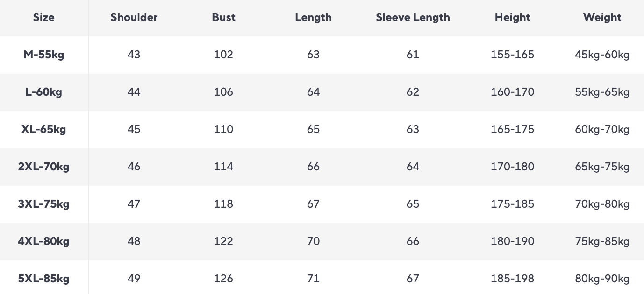Click the Shoulder column header

pos(134,18)
